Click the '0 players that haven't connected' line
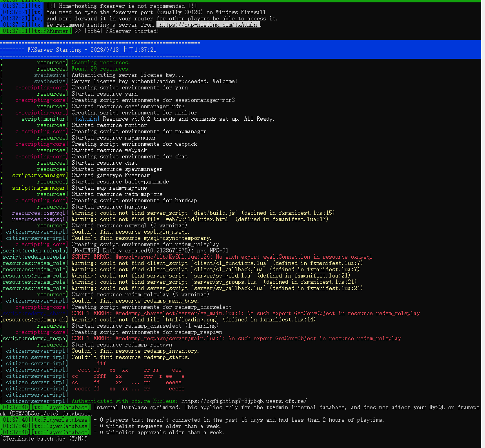The height and width of the screenshot is (448, 485). pos(239,420)
